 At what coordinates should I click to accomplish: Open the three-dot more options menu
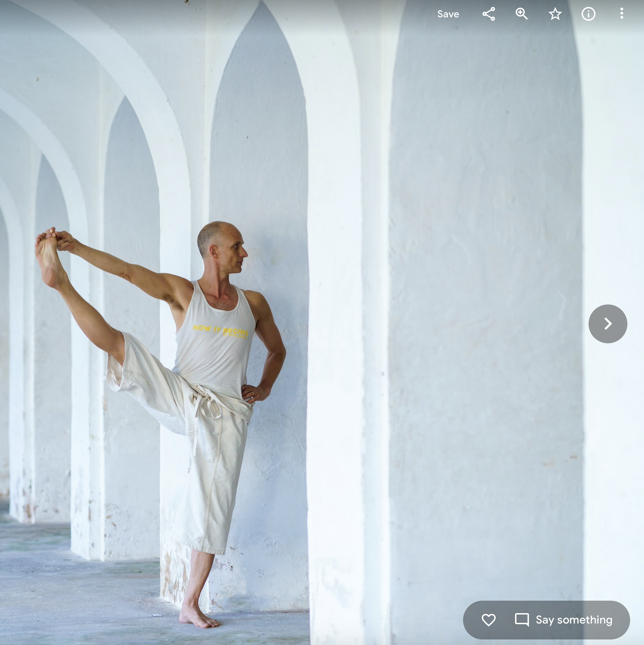click(621, 14)
